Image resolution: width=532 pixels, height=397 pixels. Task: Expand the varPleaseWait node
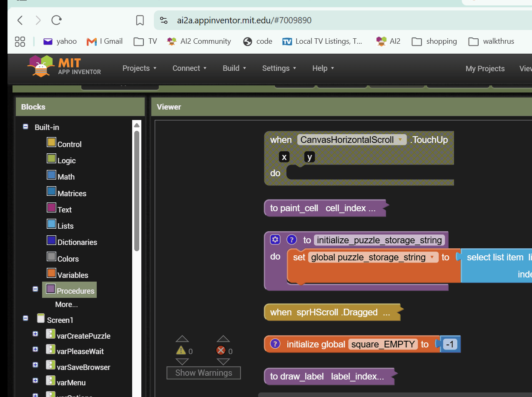click(x=35, y=349)
